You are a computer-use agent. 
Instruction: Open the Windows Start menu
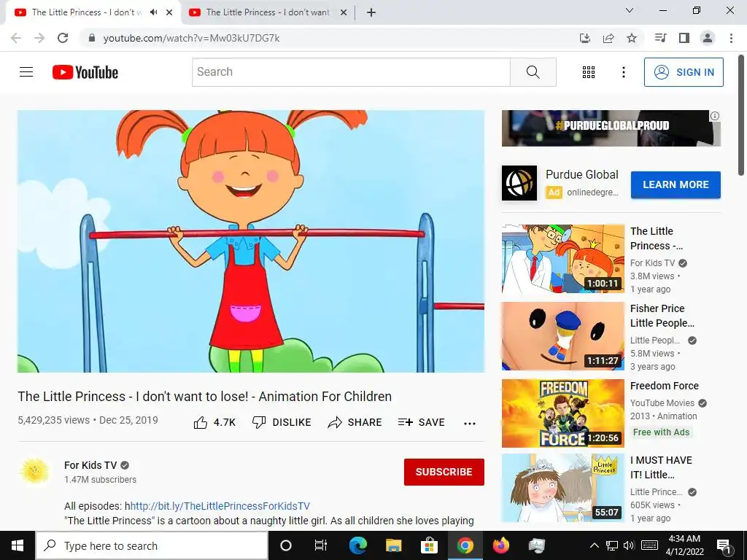click(18, 545)
